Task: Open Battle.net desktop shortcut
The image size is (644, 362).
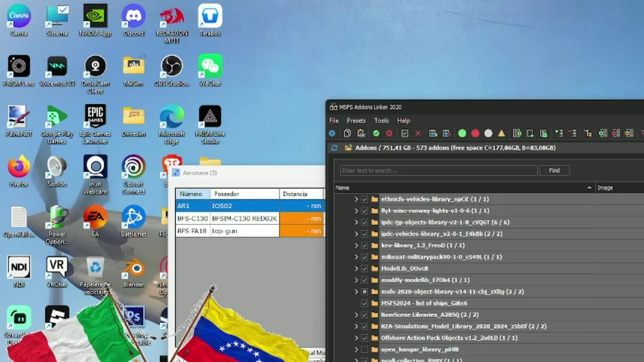Action: (x=133, y=221)
